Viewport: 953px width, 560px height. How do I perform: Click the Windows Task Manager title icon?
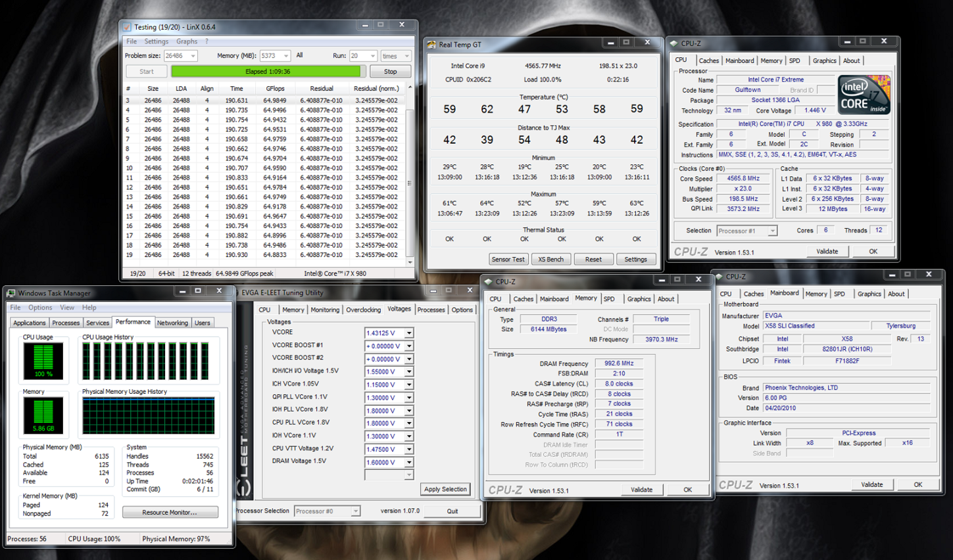11,293
